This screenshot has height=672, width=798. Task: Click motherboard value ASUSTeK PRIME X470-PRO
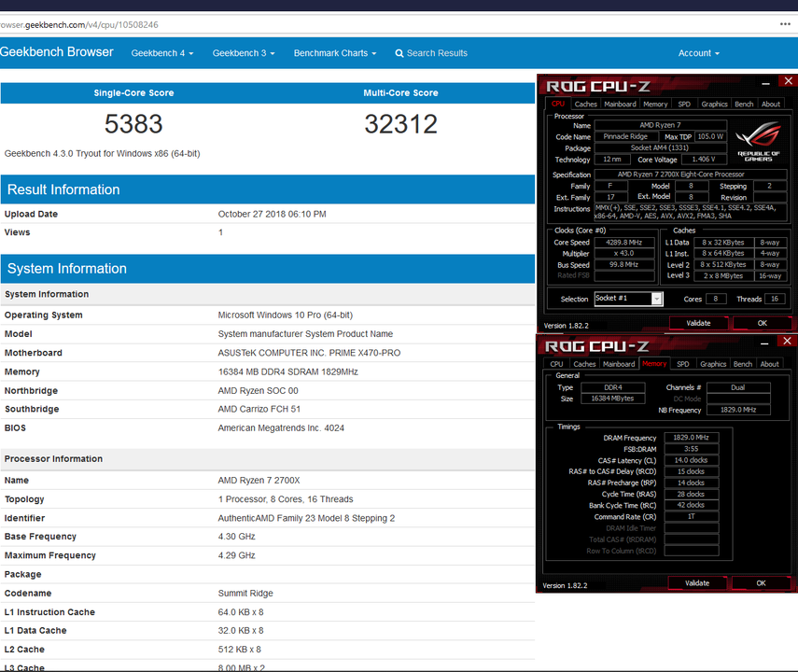[310, 353]
